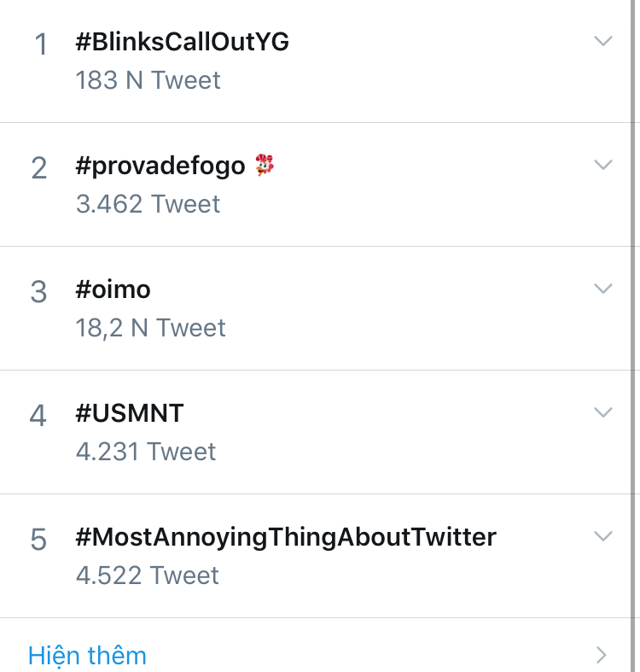Image resolution: width=640 pixels, height=672 pixels.
Task: Click the '4.231 Tweet' count under #USMNT
Action: pyautogui.click(x=146, y=452)
